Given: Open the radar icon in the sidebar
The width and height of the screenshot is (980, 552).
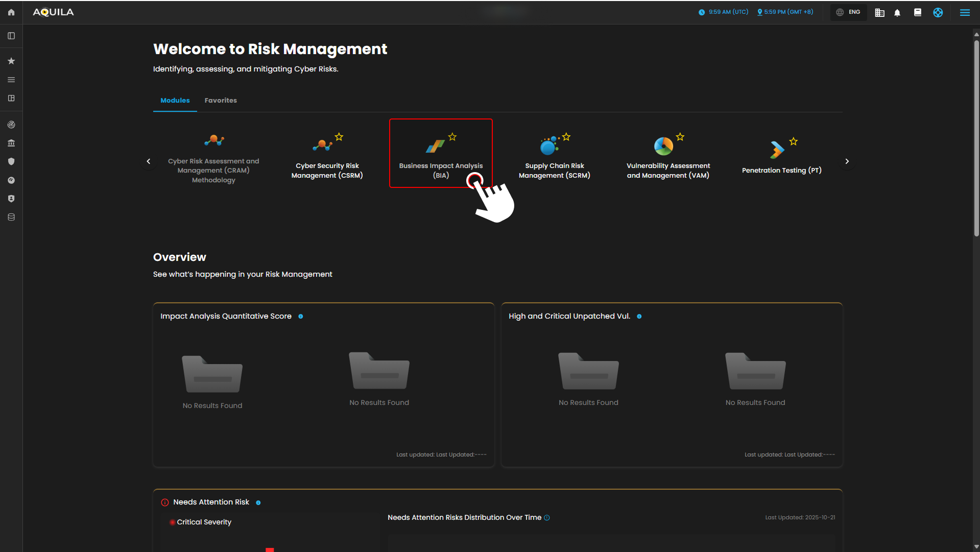Looking at the screenshot, I should coord(11,125).
